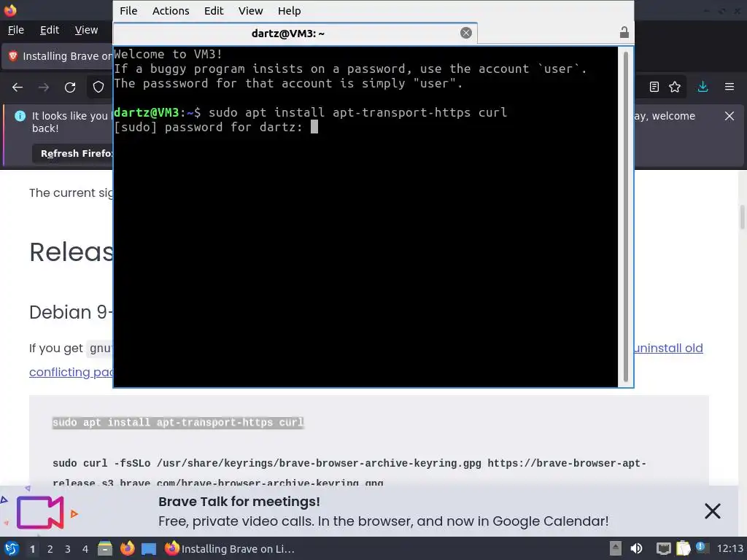The width and height of the screenshot is (747, 560).
Task: Open the terminal Help menu
Action: (289, 10)
